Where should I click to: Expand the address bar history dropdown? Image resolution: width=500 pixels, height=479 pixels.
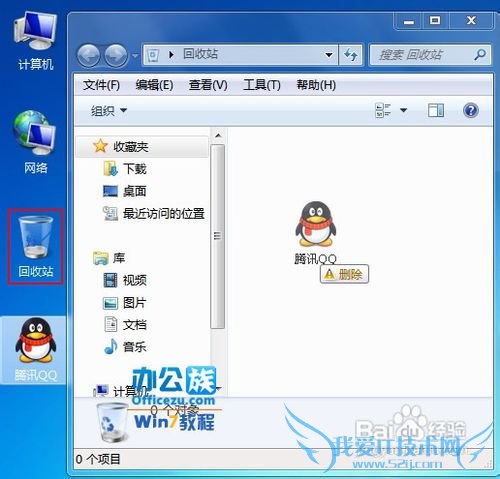pyautogui.click(x=329, y=55)
